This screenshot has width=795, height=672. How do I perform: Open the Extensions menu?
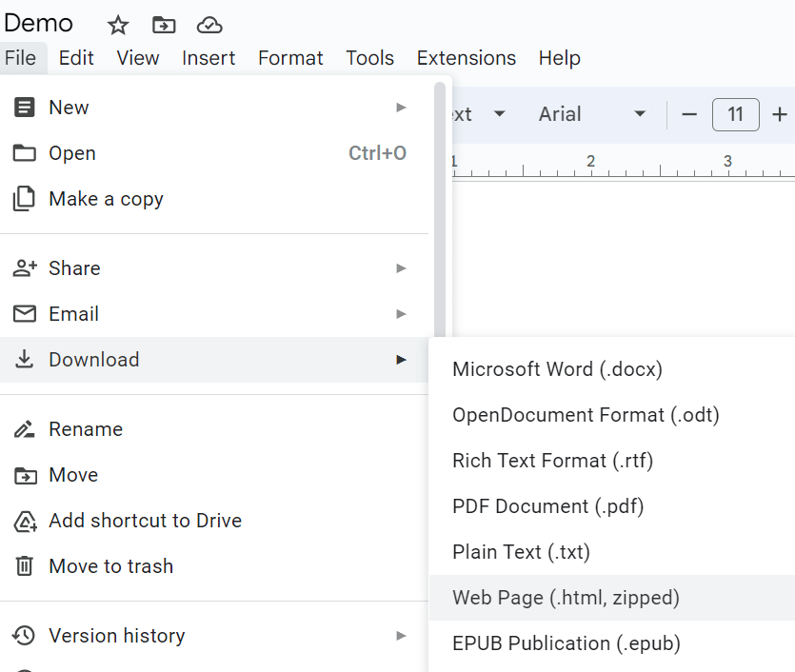[x=467, y=58]
